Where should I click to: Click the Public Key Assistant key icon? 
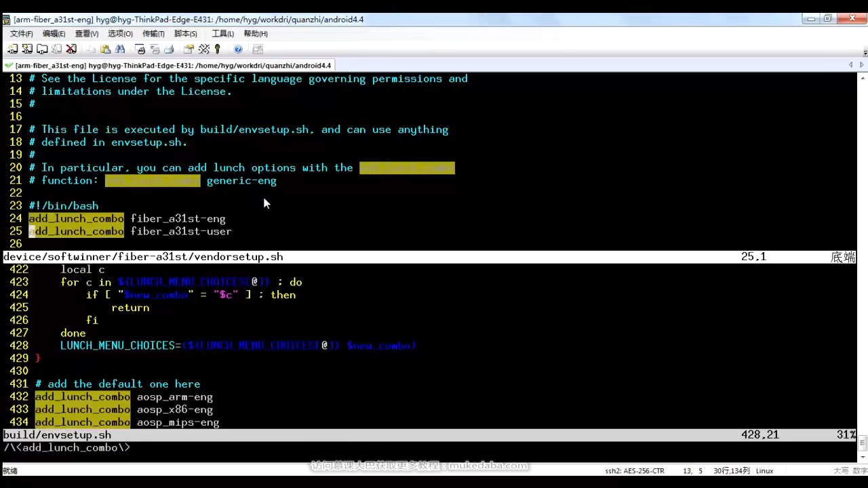[x=217, y=49]
